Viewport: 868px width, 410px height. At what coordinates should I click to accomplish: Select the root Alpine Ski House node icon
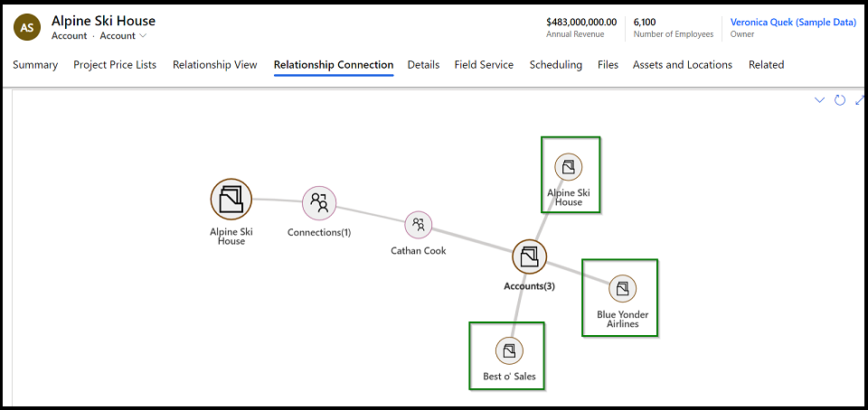coord(231,200)
